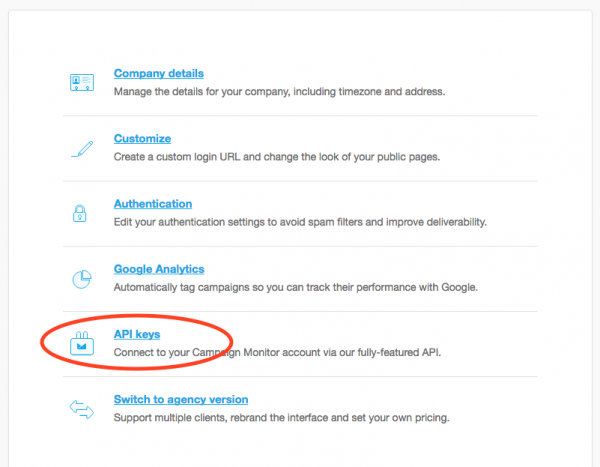Image resolution: width=600 pixels, height=467 pixels.
Task: Click the Authentication padlock icon
Action: pyautogui.click(x=81, y=213)
